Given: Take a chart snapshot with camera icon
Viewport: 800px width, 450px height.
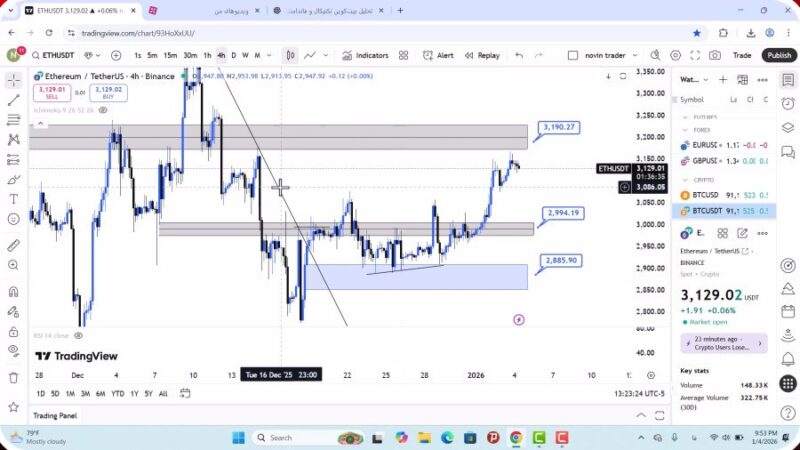Looking at the screenshot, I should 715,56.
